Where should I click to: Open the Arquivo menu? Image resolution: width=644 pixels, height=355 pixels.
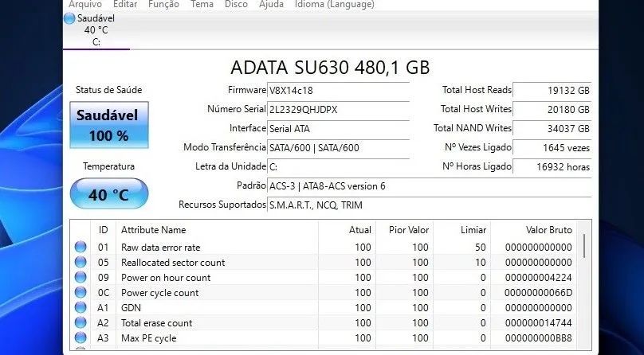point(85,5)
